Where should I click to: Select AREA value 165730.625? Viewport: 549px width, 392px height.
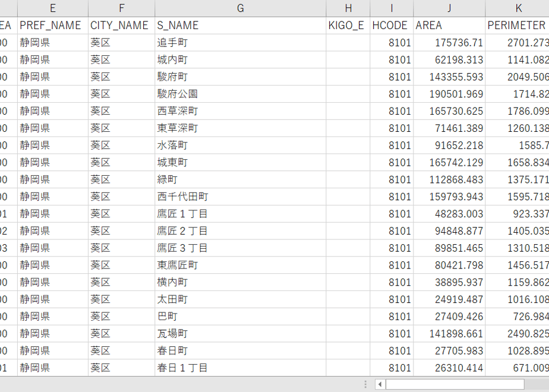(449, 111)
